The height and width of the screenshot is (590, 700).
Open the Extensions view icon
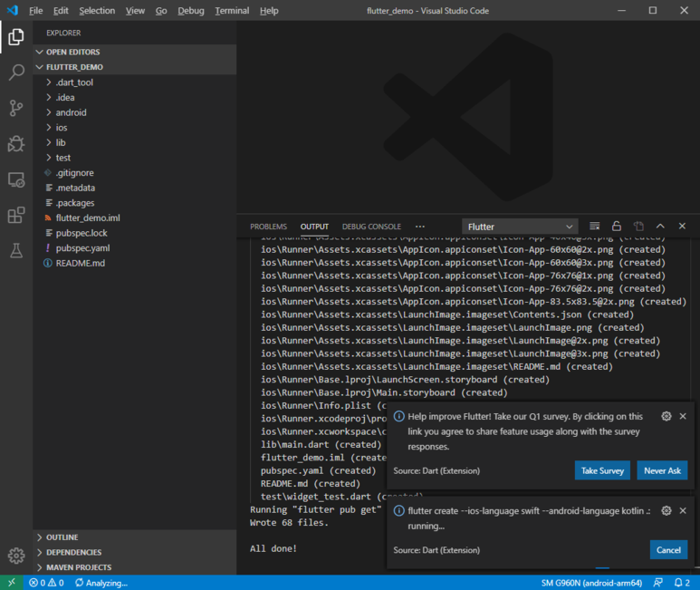click(x=16, y=216)
